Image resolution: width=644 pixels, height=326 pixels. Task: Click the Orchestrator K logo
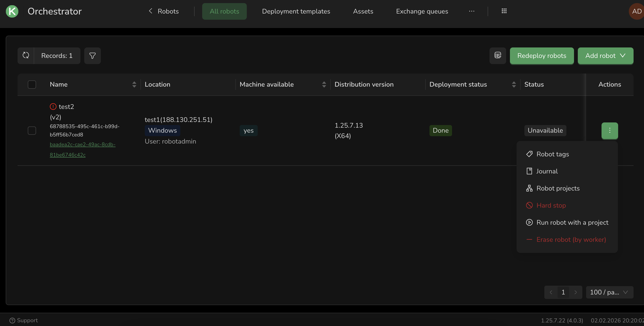12,11
